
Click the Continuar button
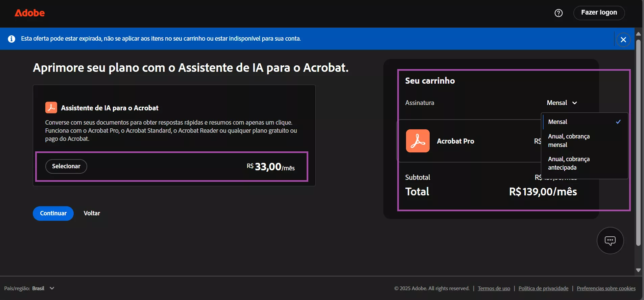pyautogui.click(x=53, y=213)
